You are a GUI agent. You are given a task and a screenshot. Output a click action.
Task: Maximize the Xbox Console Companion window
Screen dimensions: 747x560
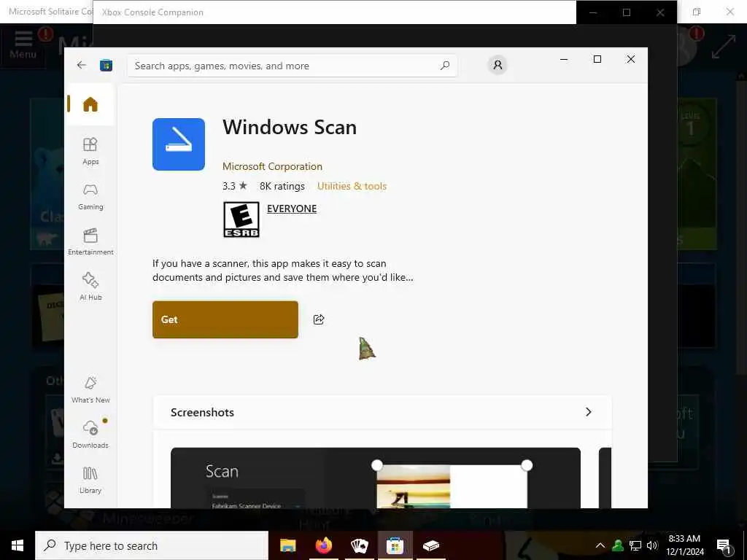[x=627, y=12]
